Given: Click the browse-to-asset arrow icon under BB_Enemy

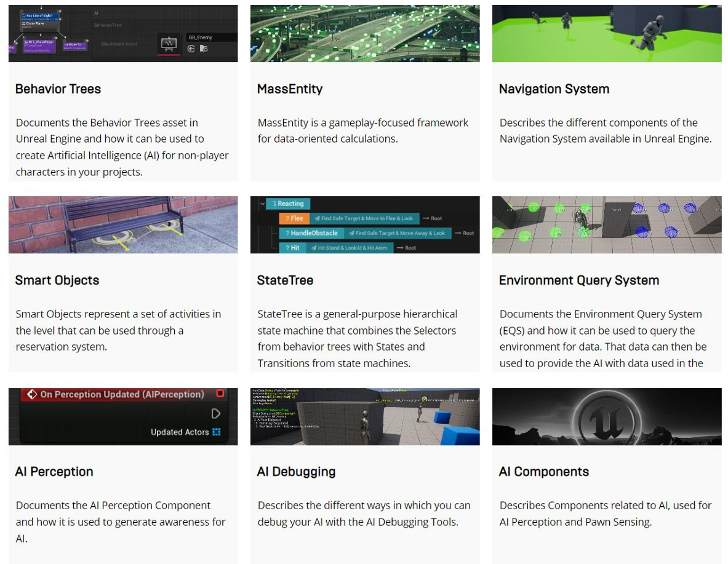Looking at the screenshot, I should (191, 49).
